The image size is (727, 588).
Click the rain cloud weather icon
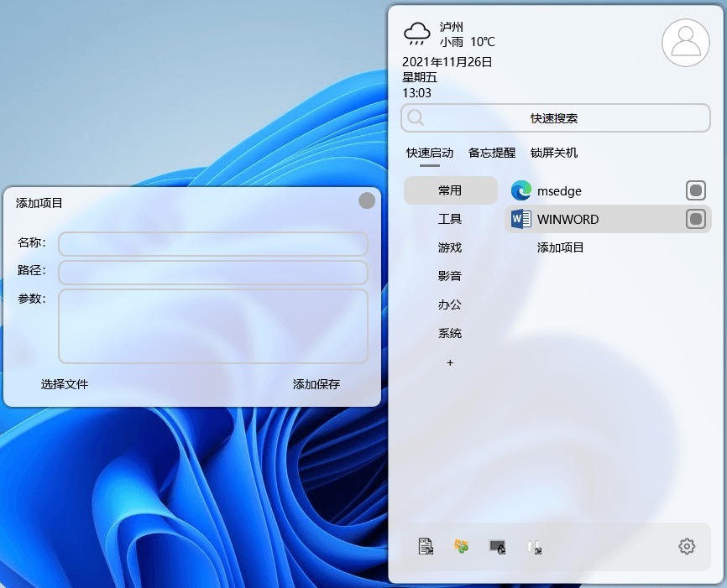417,34
